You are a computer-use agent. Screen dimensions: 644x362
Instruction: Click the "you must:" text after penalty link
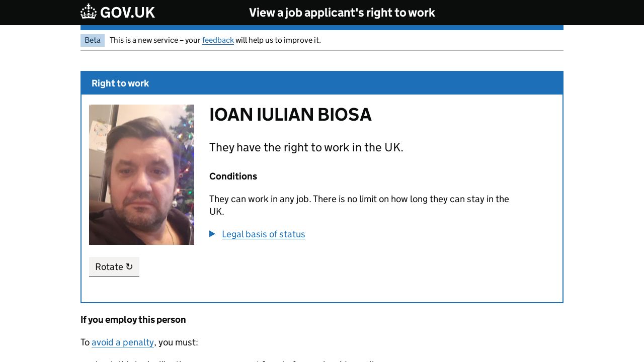point(178,342)
